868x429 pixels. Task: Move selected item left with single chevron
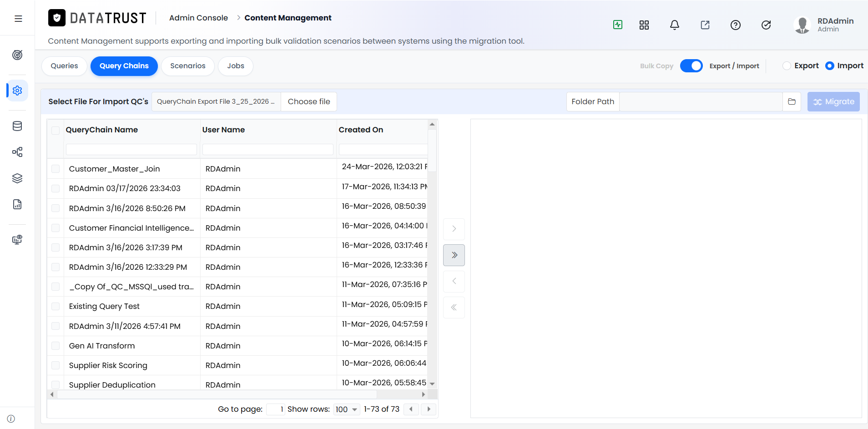coord(454,281)
